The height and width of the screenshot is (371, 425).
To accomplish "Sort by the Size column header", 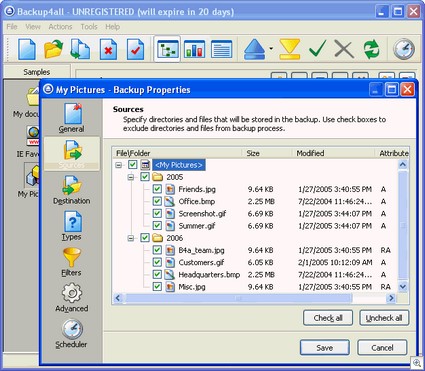I will tap(267, 153).
